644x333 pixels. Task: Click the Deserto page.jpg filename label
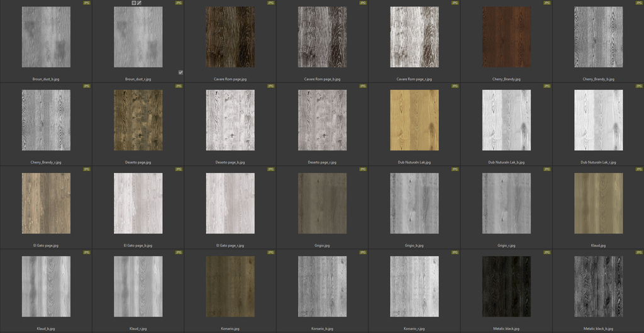click(138, 162)
